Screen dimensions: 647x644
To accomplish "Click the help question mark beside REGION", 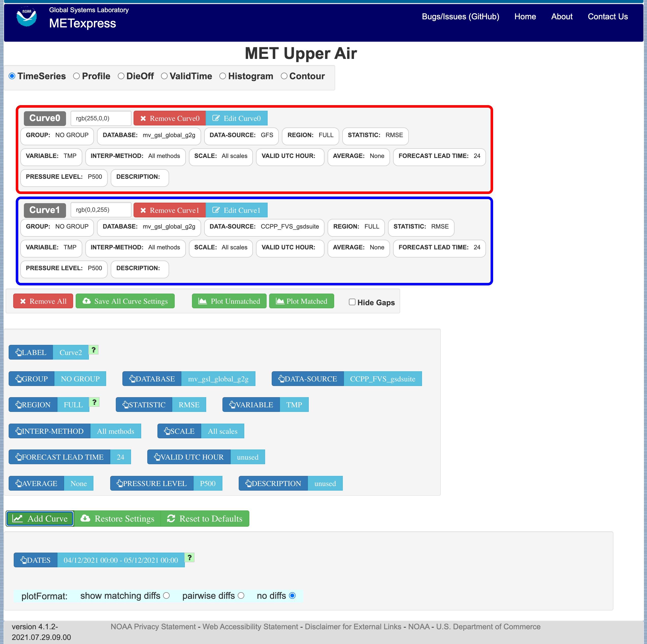I will point(94,402).
